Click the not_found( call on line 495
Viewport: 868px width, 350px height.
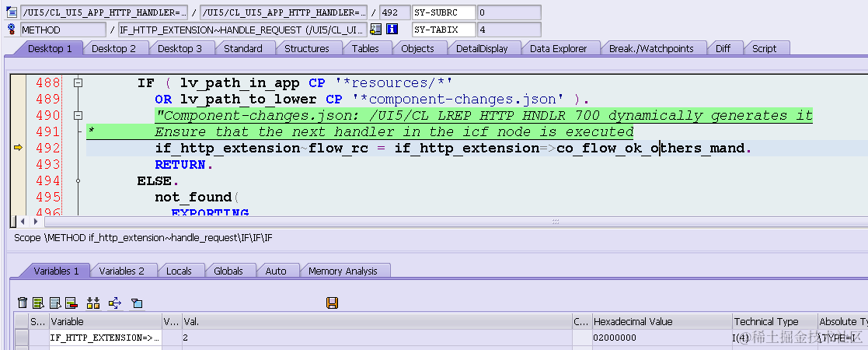coord(197,197)
